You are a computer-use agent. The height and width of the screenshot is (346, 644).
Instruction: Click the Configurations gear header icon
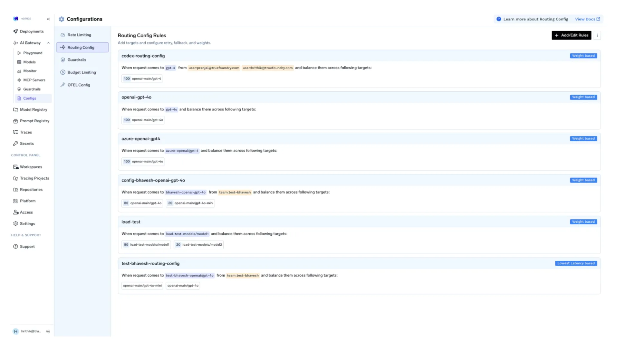pyautogui.click(x=62, y=19)
